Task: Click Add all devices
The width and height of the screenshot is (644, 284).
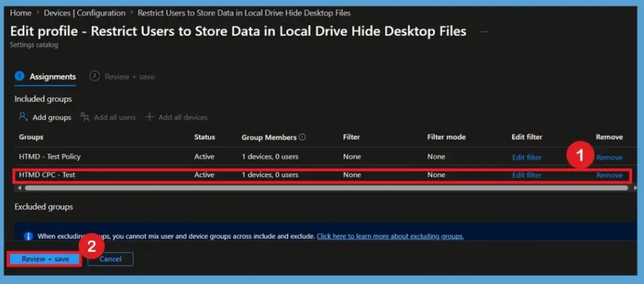Action: 183,118
